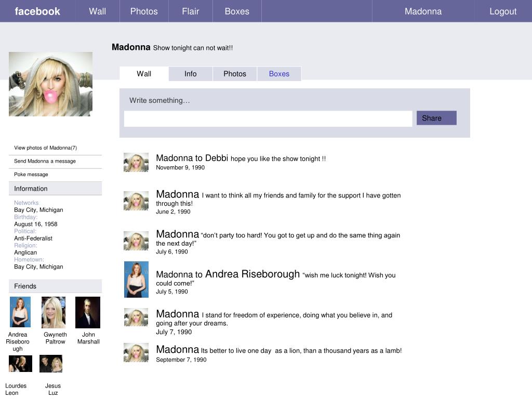Click View photos of Madonna(7)
Viewport: 532px width, 399px height.
coord(46,148)
